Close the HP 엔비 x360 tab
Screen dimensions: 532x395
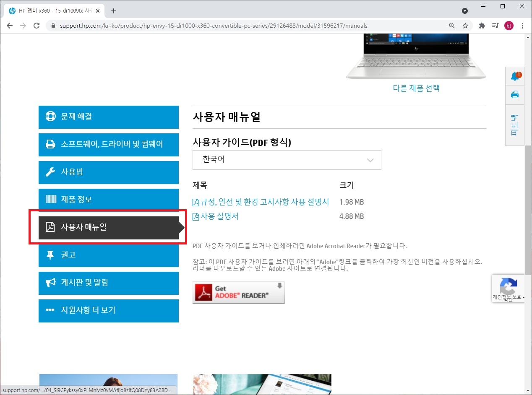point(97,11)
